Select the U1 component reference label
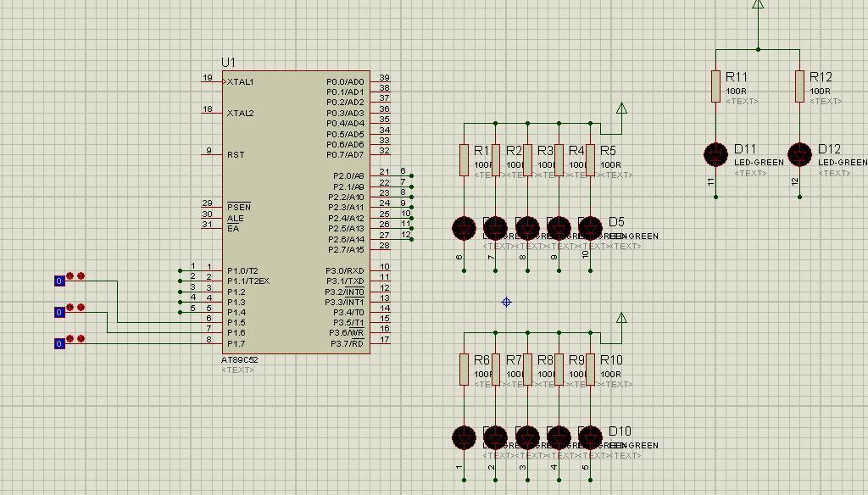This screenshot has width=868, height=495. [228, 63]
